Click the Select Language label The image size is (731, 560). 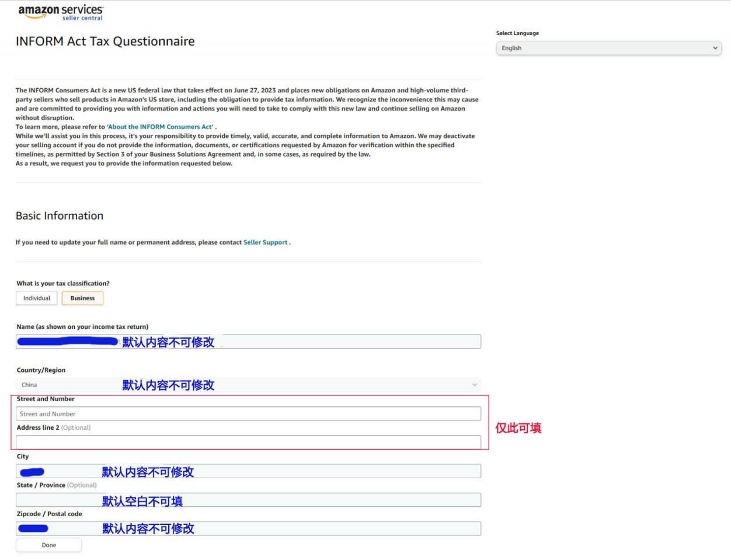click(x=517, y=33)
